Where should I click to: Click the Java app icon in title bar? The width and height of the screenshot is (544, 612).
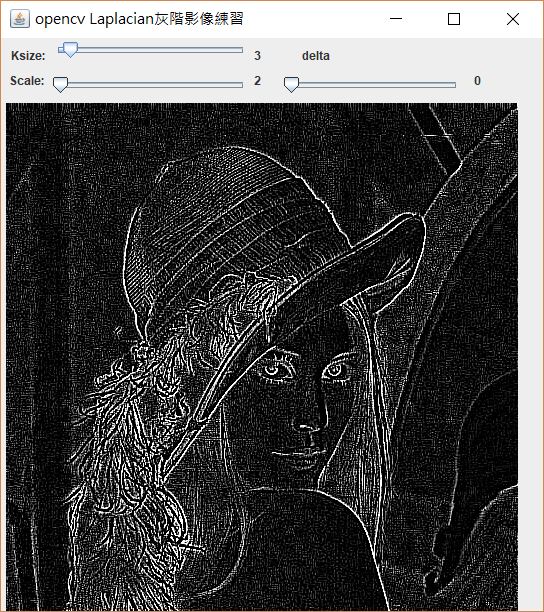pos(20,19)
